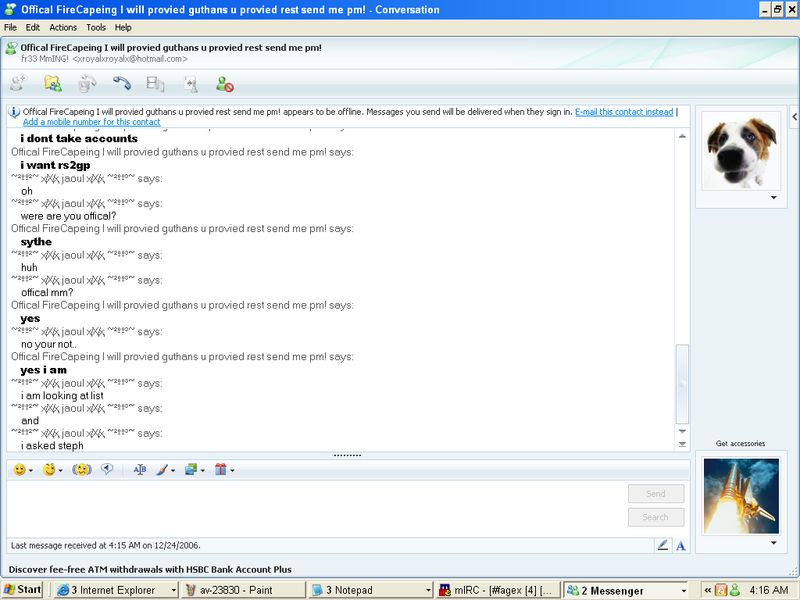This screenshot has height=600, width=800.
Task: Expand the gift packs dropdown arrow
Action: pyautogui.click(x=232, y=470)
